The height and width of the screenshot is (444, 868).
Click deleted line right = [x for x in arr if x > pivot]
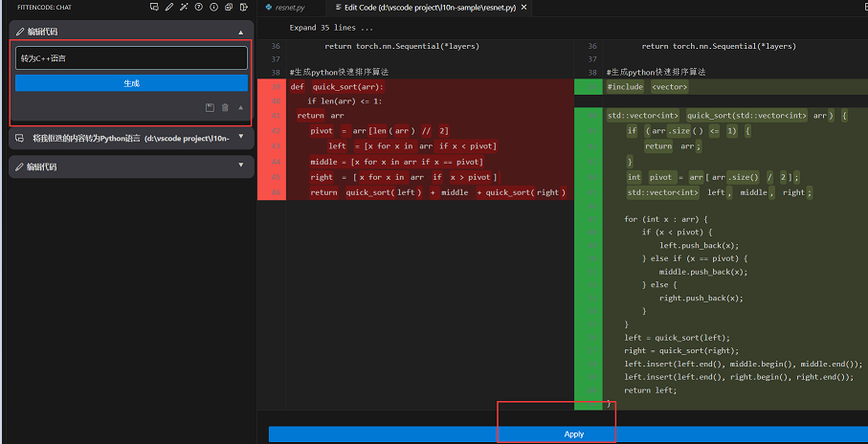point(404,177)
